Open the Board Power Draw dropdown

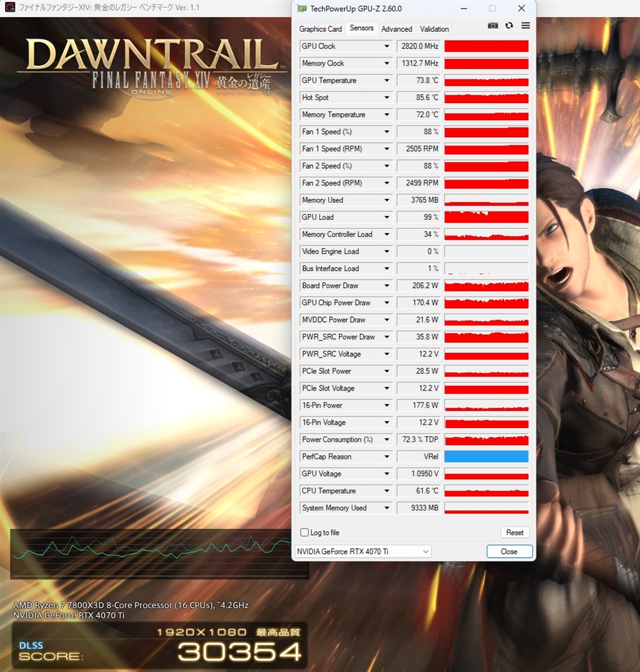[387, 286]
